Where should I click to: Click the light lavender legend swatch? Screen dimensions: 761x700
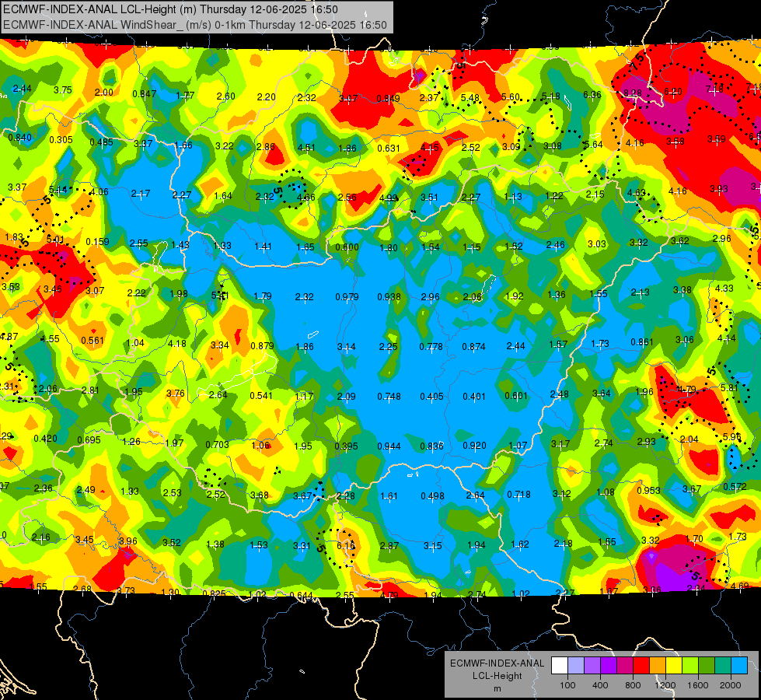point(576,665)
